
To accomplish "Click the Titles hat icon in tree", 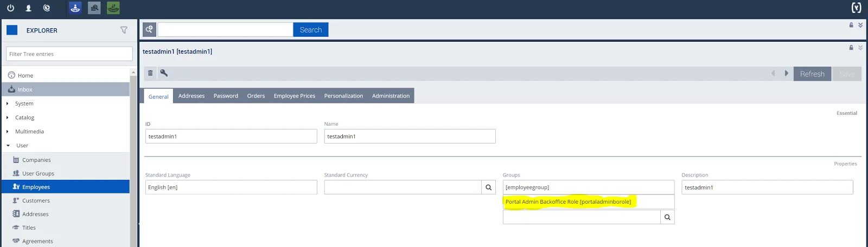I will click(x=16, y=227).
